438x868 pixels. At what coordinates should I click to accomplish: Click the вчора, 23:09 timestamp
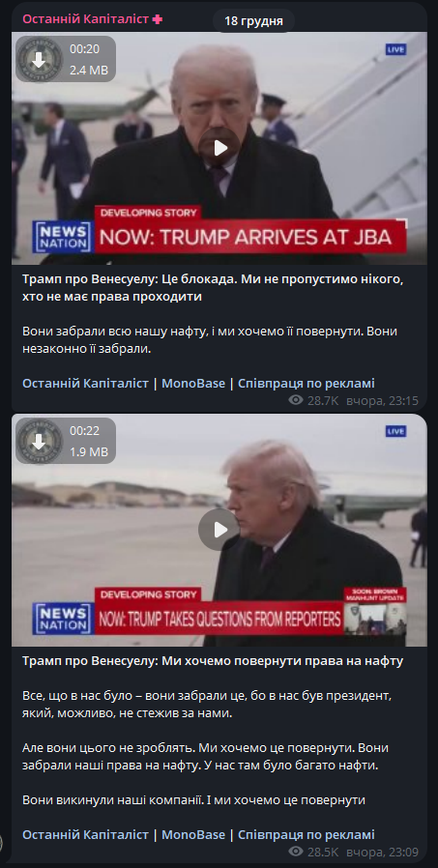point(382,852)
